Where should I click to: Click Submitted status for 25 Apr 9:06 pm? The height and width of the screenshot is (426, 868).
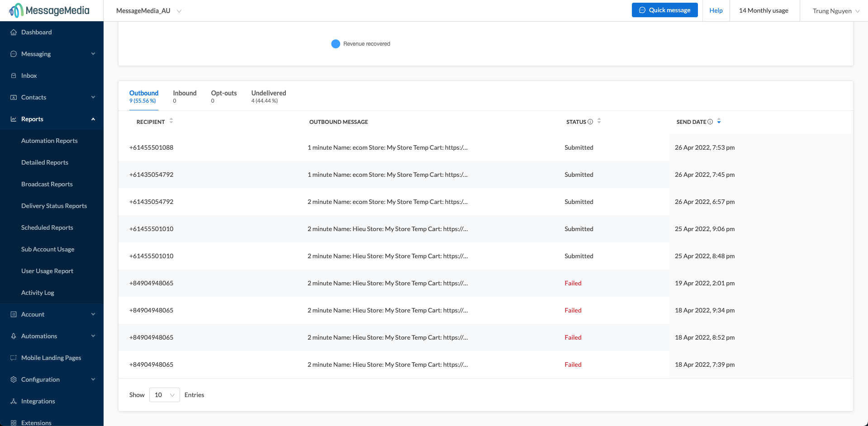[x=579, y=229]
